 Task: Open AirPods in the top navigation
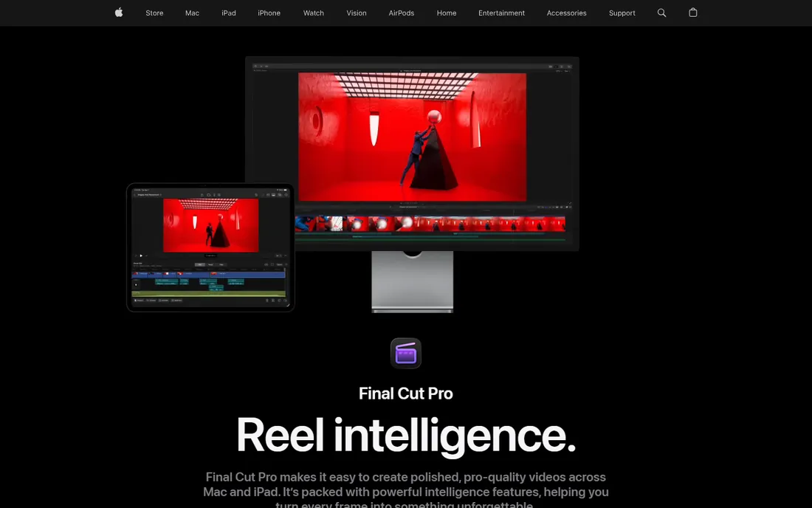[x=402, y=13]
